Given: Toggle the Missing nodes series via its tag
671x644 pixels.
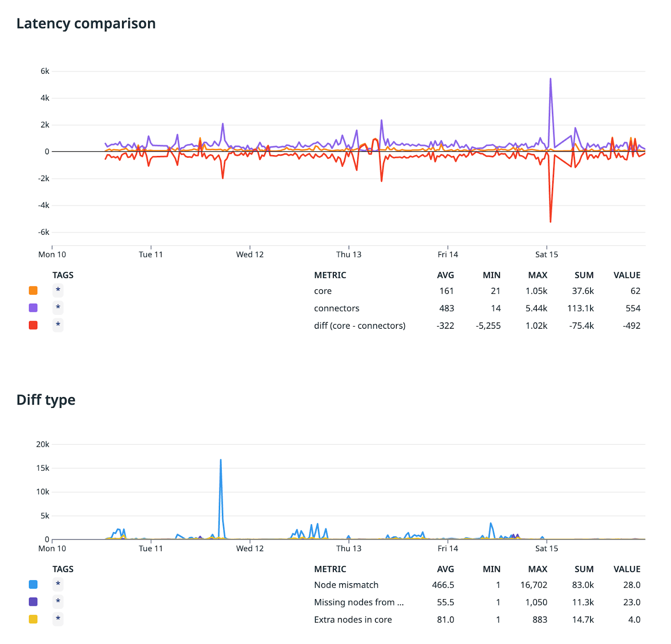Looking at the screenshot, I should [57, 601].
